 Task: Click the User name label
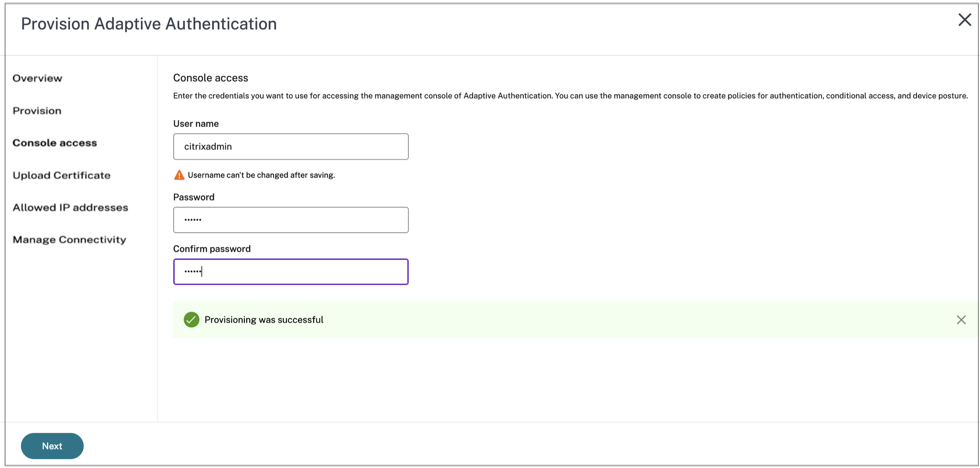[x=196, y=123]
